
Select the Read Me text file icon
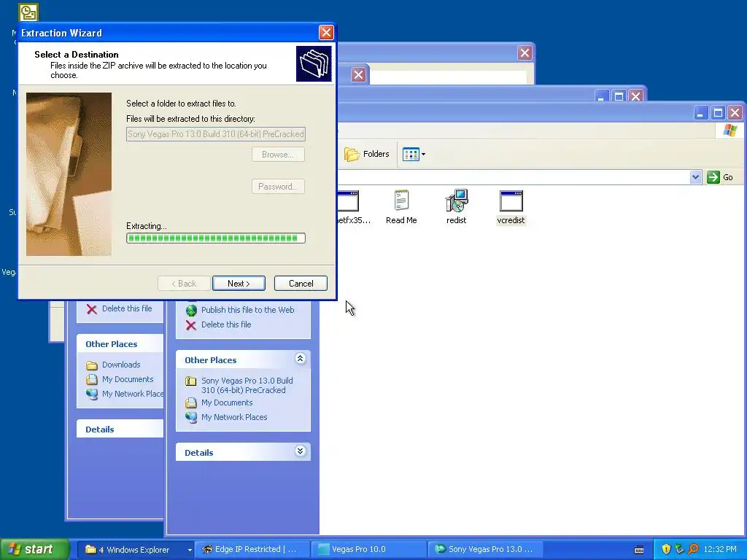(x=401, y=207)
